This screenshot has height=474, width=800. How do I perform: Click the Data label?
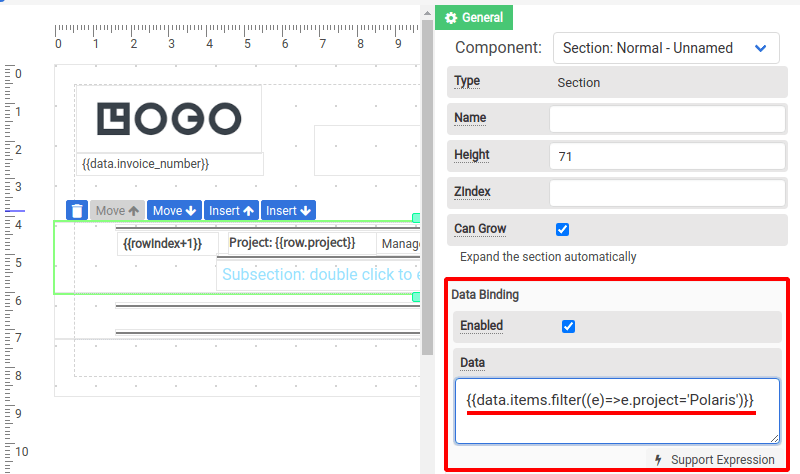(x=472, y=363)
